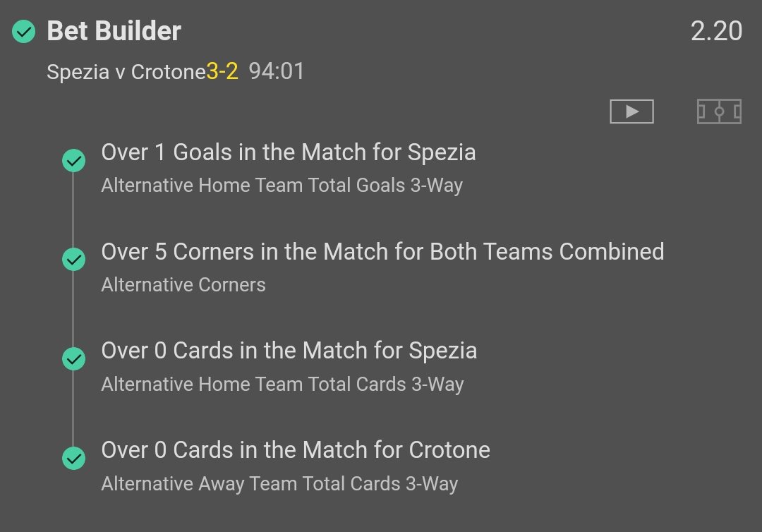Select Over 1 Goals in the Match for Spezia
This screenshot has width=762, height=532.
click(x=288, y=152)
